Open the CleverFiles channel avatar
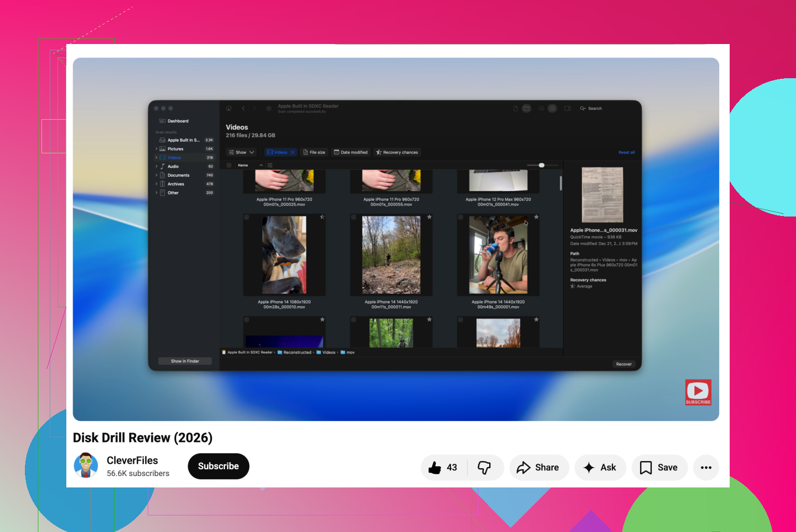796x532 pixels. [86, 465]
